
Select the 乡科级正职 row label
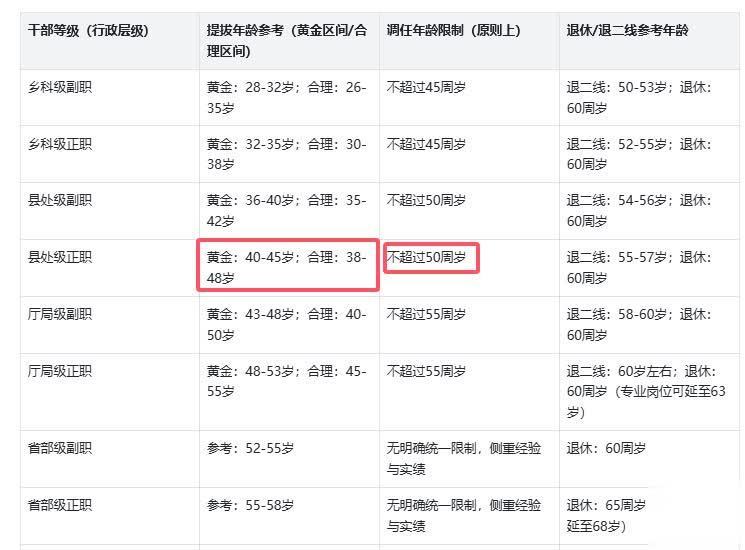coord(60,144)
